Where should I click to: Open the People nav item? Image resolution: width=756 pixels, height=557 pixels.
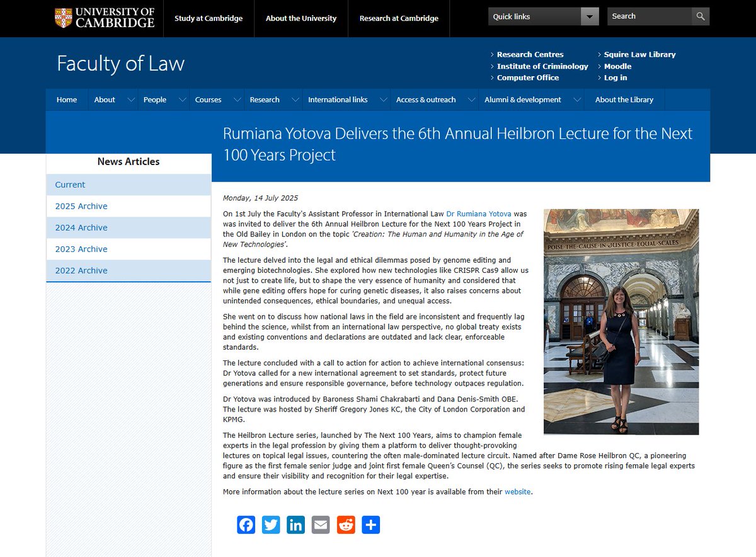point(155,100)
